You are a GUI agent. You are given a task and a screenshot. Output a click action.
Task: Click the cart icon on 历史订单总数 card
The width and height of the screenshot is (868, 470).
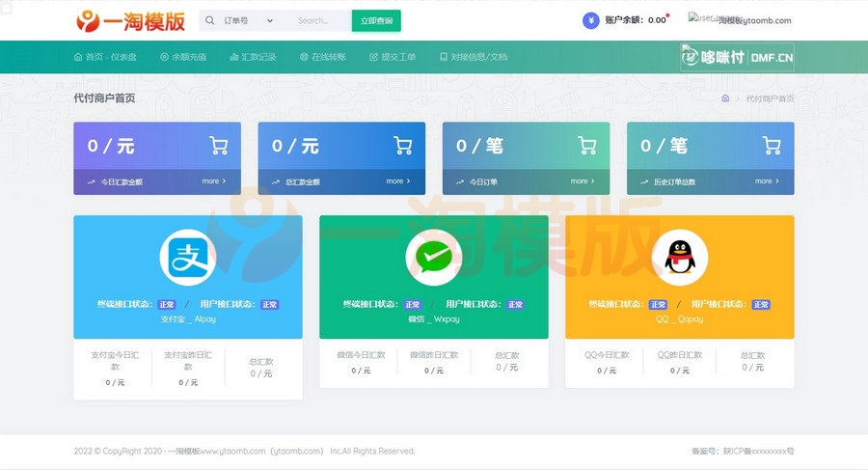(771, 146)
